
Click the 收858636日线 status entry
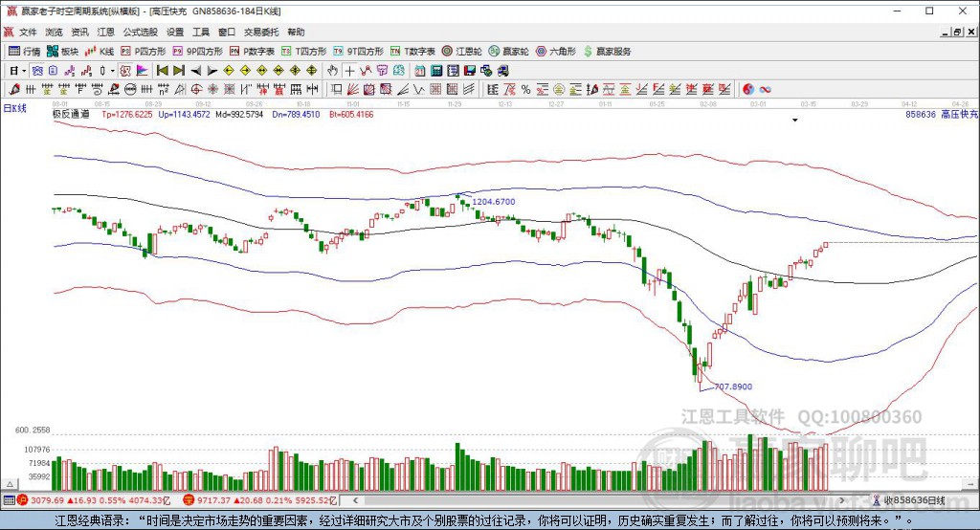[909, 500]
